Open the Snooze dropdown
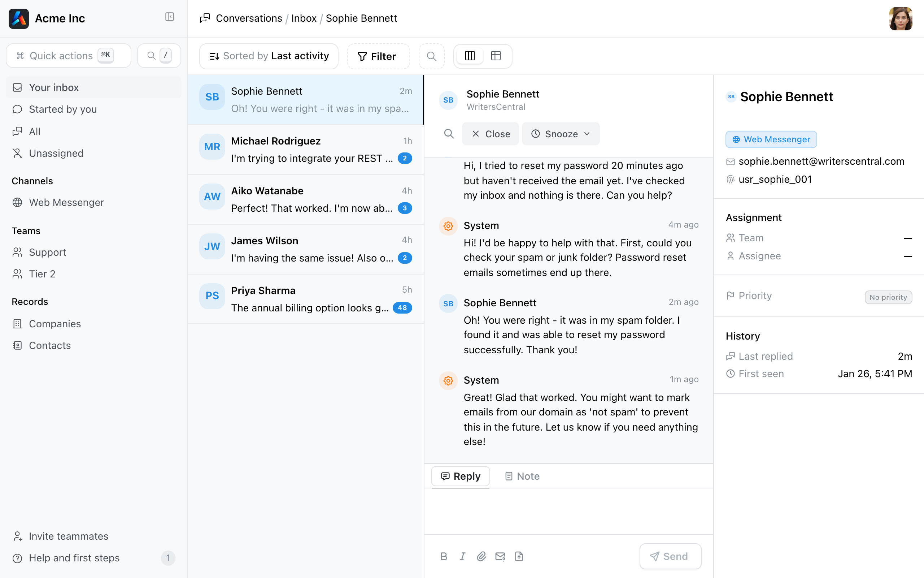The image size is (924, 578). [561, 134]
